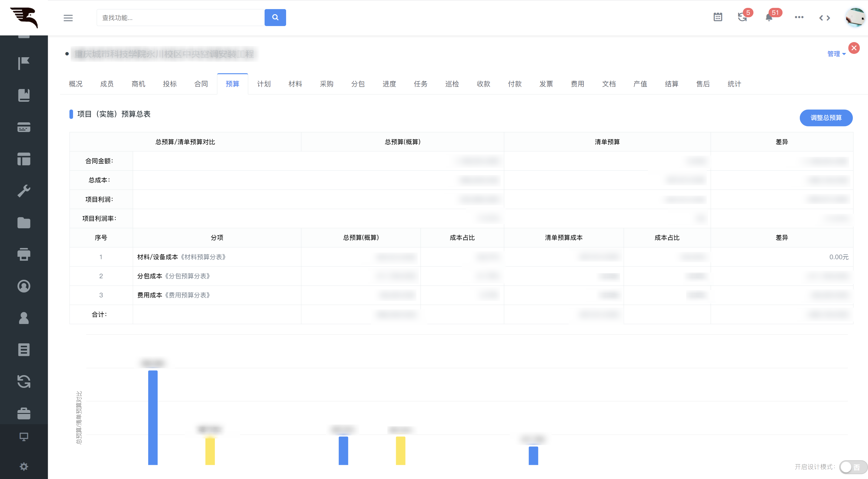Viewport: 868px width, 479px height.
Task: Switch to the 合同 tab
Action: (201, 84)
